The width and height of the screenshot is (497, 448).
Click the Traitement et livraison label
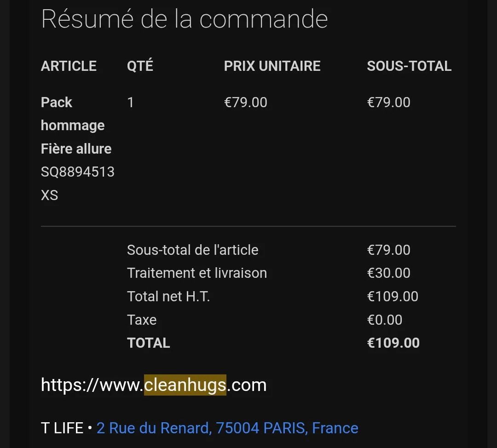196,273
